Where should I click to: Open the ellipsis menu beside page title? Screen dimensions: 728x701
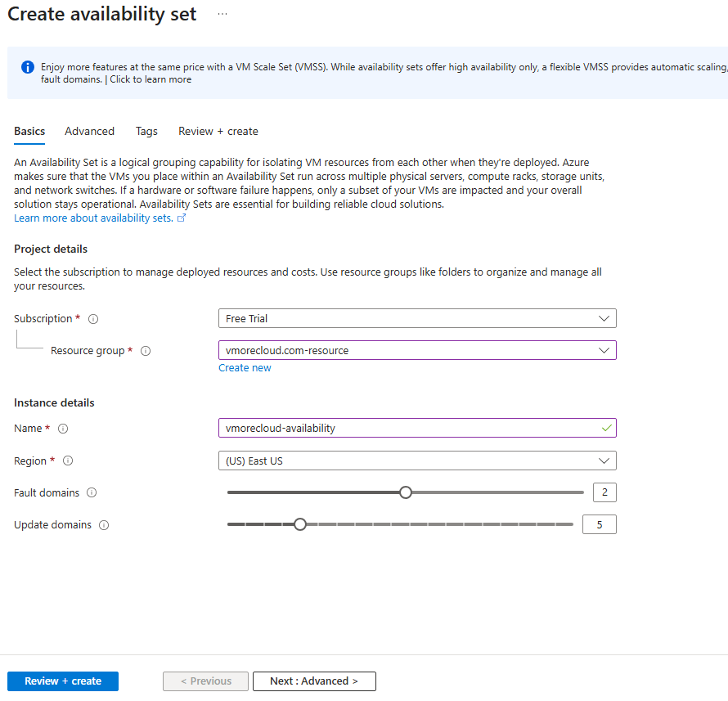(222, 15)
